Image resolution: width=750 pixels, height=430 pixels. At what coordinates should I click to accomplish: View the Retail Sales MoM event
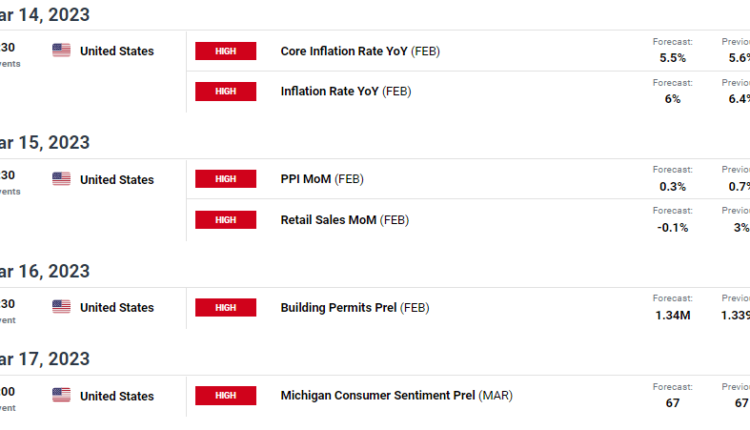pos(344,219)
